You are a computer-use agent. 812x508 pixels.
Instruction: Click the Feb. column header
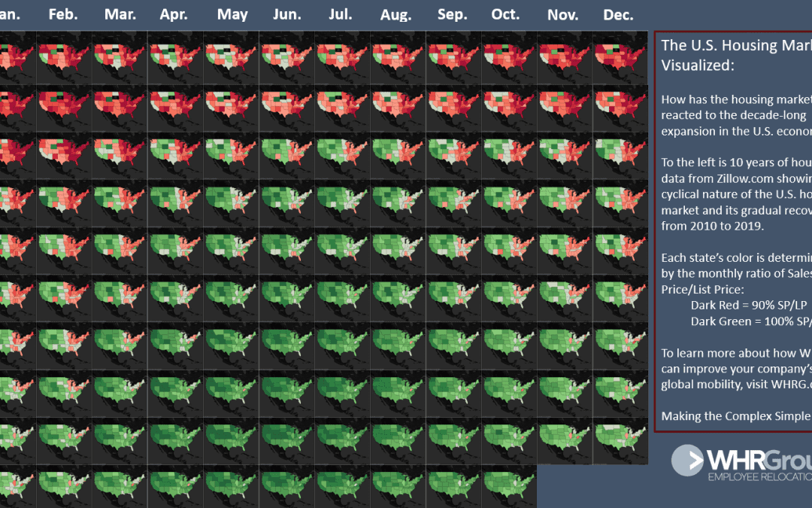click(63, 14)
